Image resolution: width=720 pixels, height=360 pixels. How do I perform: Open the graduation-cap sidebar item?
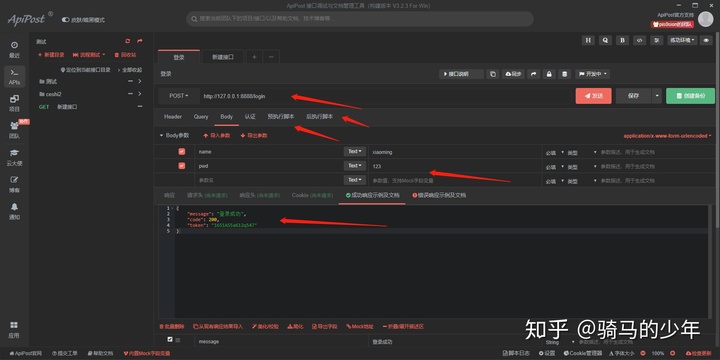pyautogui.click(x=14, y=157)
